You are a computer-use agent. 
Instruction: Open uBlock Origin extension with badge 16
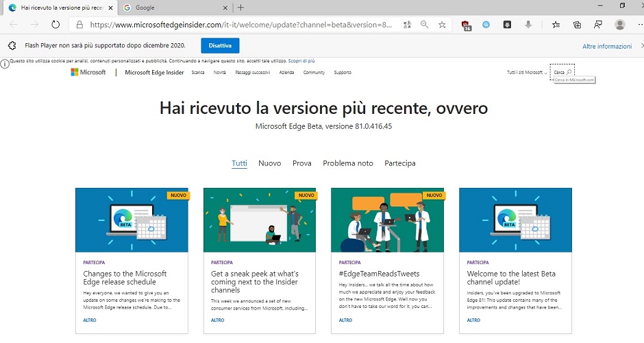click(x=466, y=25)
